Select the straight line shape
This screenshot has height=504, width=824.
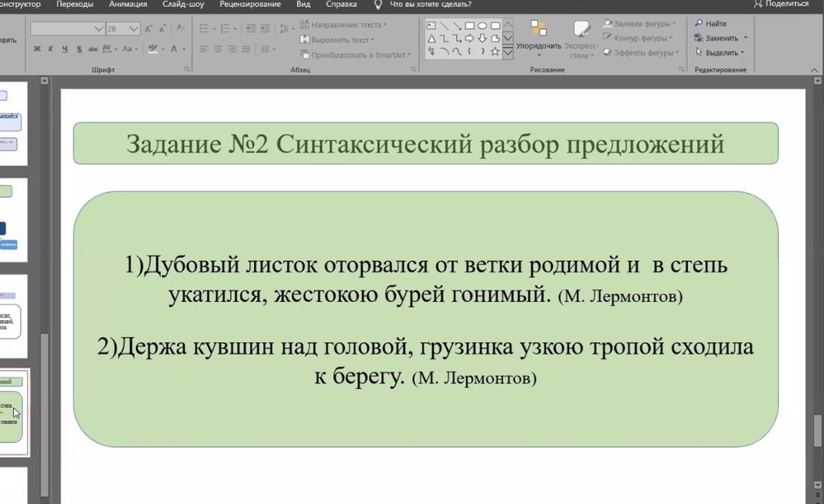tap(444, 25)
